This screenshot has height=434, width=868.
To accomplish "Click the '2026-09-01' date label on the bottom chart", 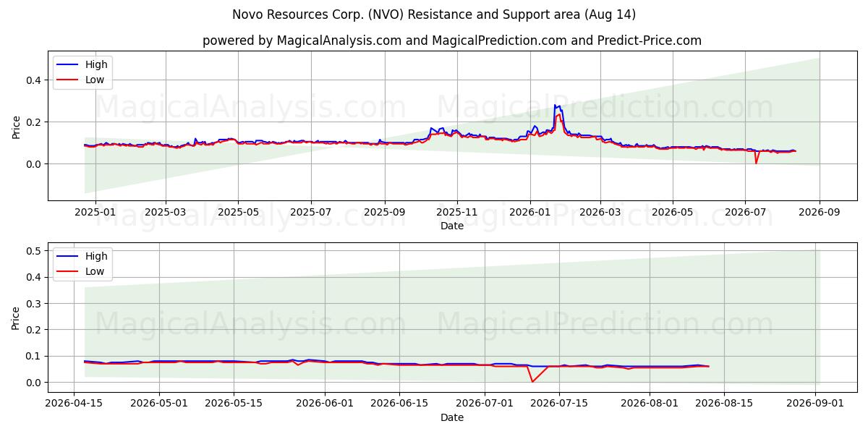I will (x=814, y=404).
